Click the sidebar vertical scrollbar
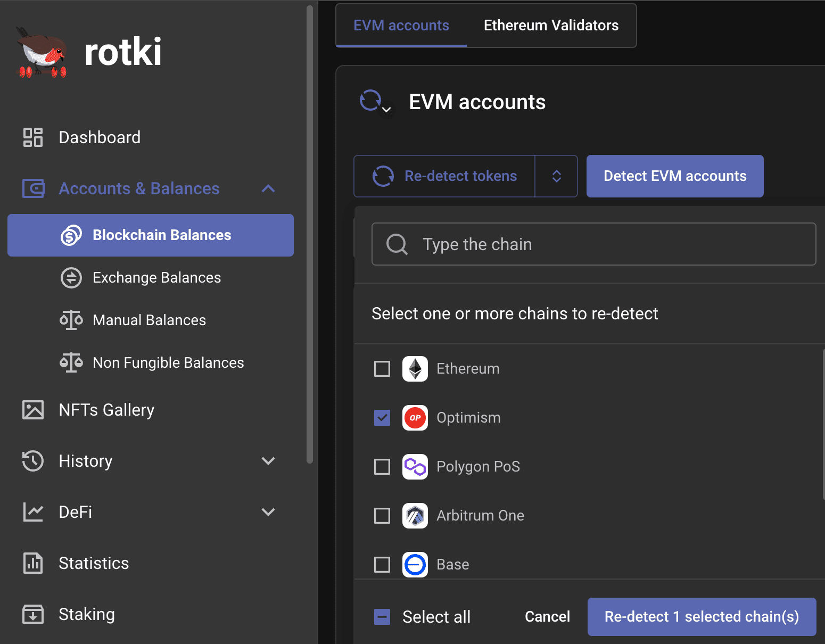The image size is (825, 644). coord(310,234)
